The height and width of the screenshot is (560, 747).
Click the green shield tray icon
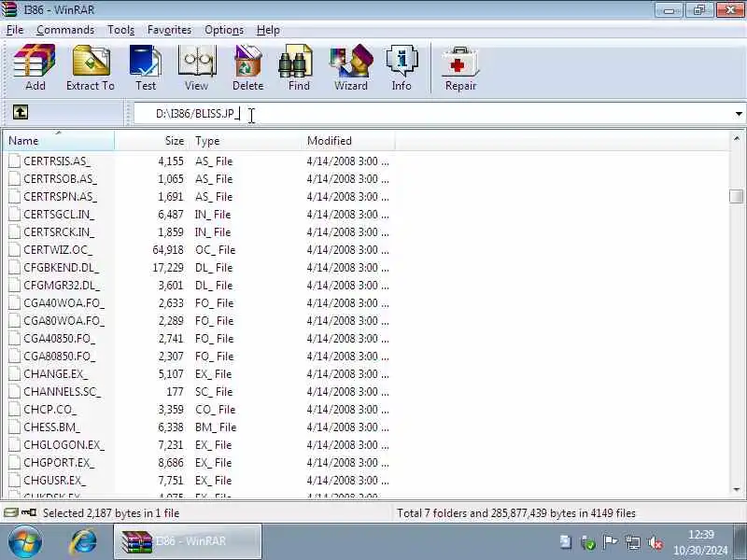click(588, 542)
